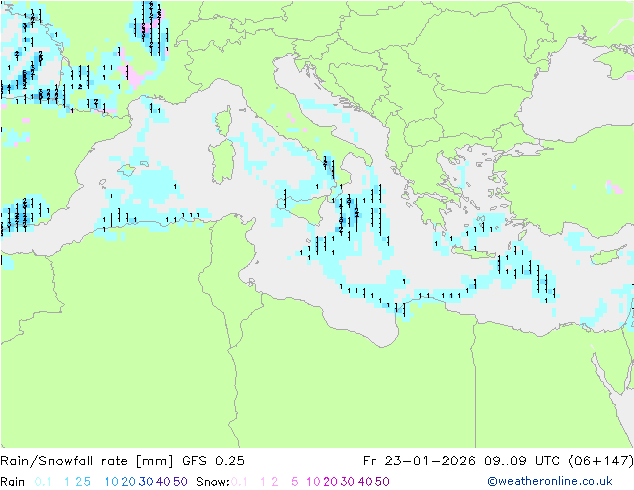Click the "Snow:" legend label
Viewport: 634px width, 490px height.
pyautogui.click(x=213, y=482)
